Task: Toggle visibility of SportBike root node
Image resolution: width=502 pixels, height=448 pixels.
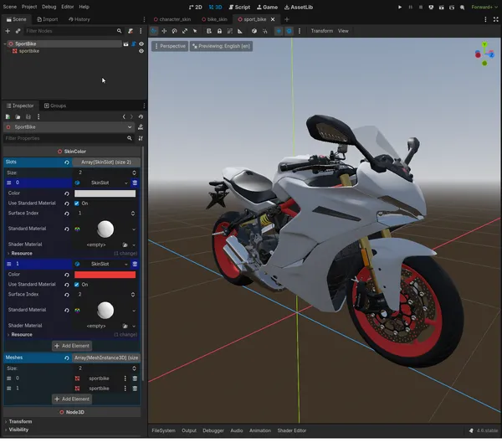Action: (x=141, y=44)
